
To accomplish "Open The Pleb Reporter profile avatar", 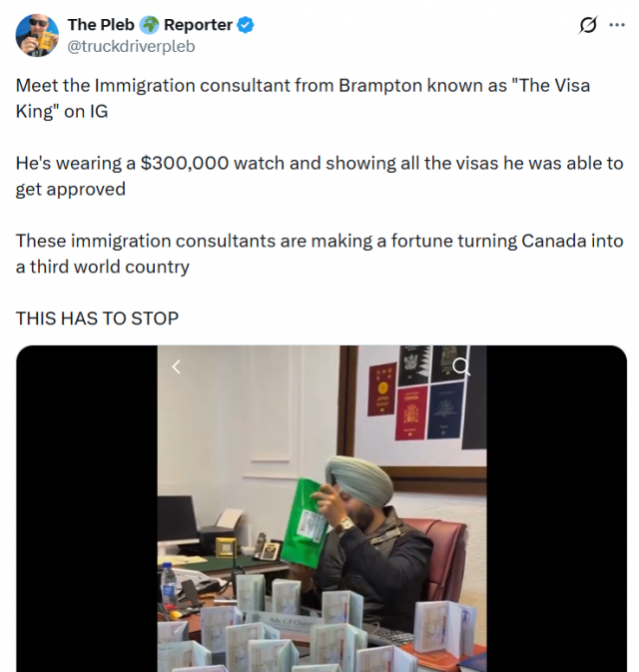I will (x=37, y=35).
